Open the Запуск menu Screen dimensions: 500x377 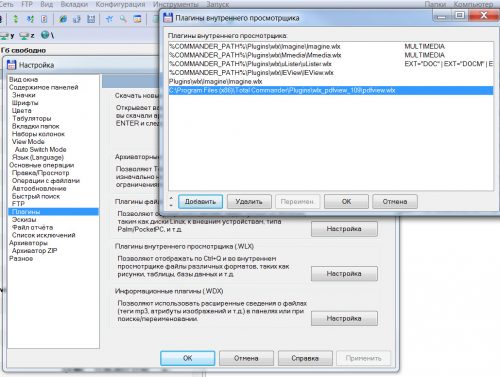pos(218,4)
